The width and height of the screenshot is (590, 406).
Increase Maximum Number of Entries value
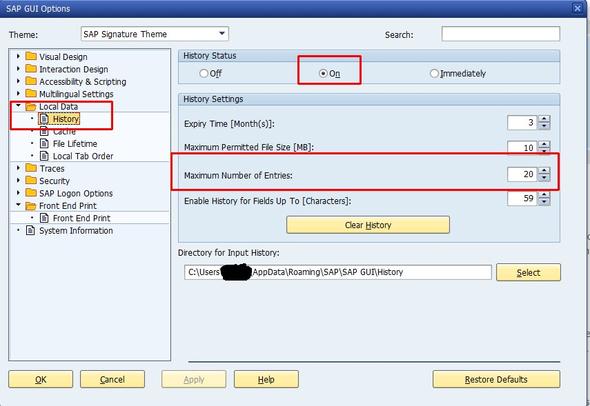(x=544, y=170)
